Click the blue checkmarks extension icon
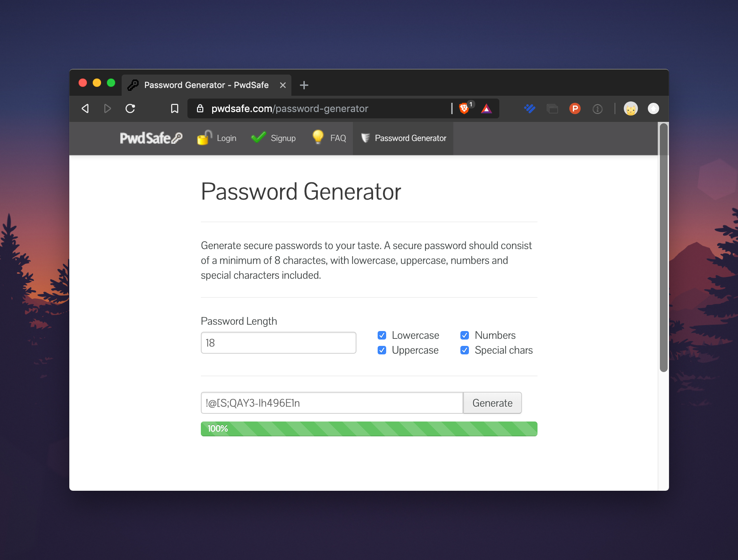The width and height of the screenshot is (738, 560). [x=529, y=108]
